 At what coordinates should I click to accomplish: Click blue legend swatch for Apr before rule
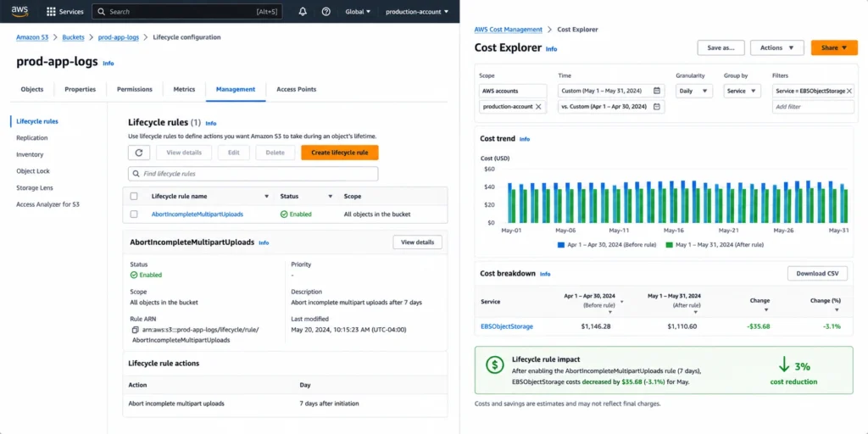tap(561, 245)
